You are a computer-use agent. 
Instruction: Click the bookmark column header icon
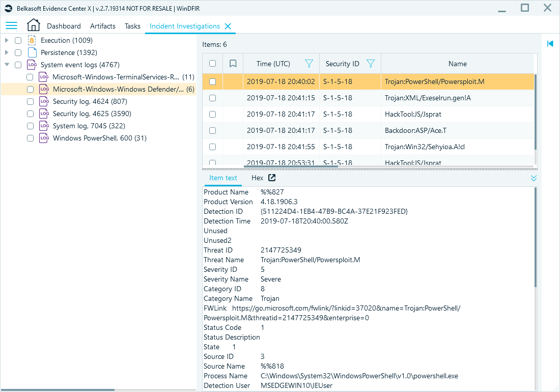click(233, 64)
